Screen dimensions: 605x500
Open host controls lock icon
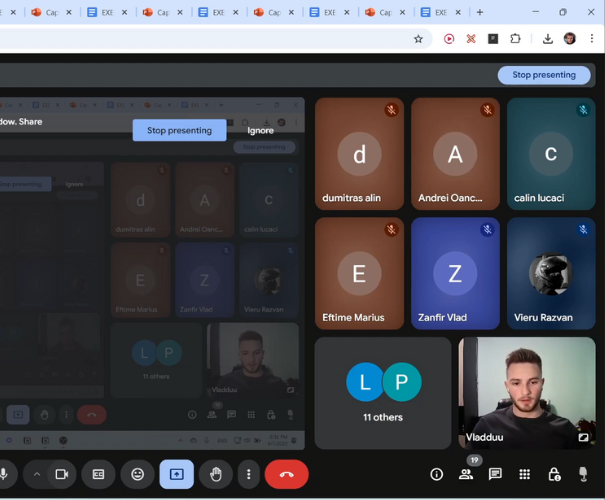pyautogui.click(x=554, y=474)
